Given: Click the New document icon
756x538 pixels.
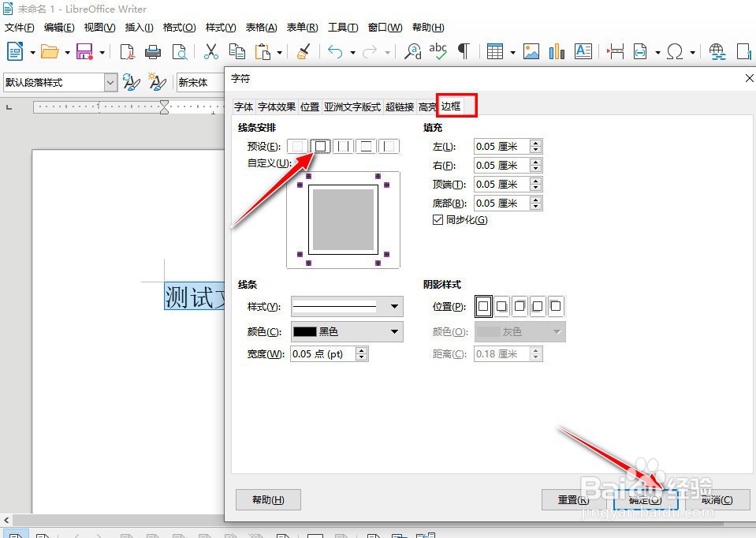Looking at the screenshot, I should tap(15, 51).
